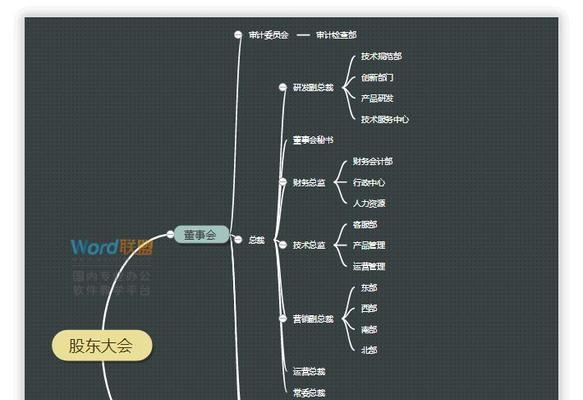This screenshot has width=583, height=400.
Task: Select the 运营总裁 node
Action: [309, 371]
